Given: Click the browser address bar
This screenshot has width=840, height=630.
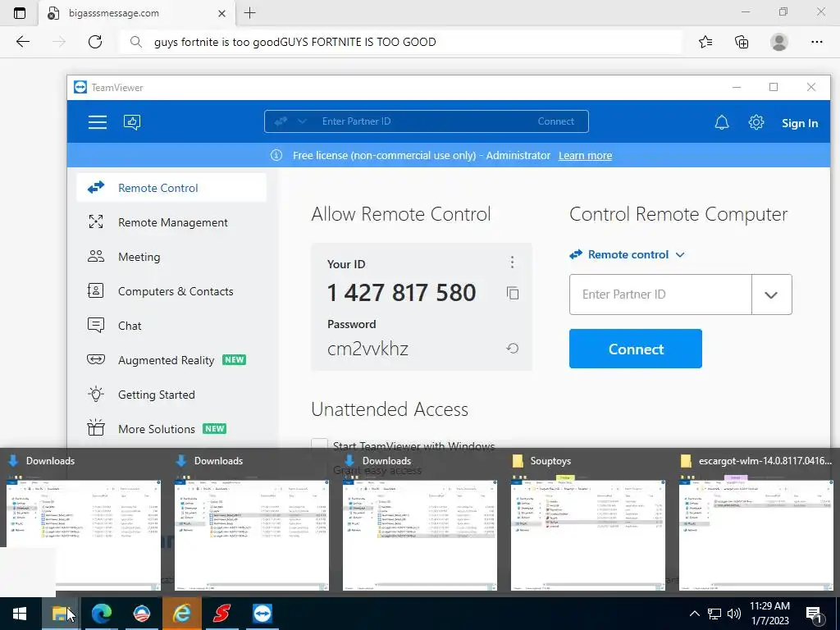Looking at the screenshot, I should [x=400, y=42].
